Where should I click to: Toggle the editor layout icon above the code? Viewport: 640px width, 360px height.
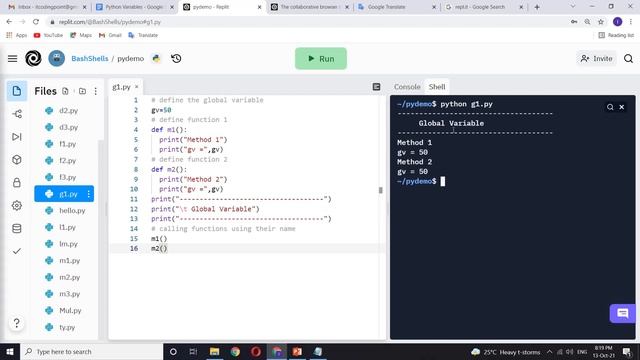click(376, 87)
